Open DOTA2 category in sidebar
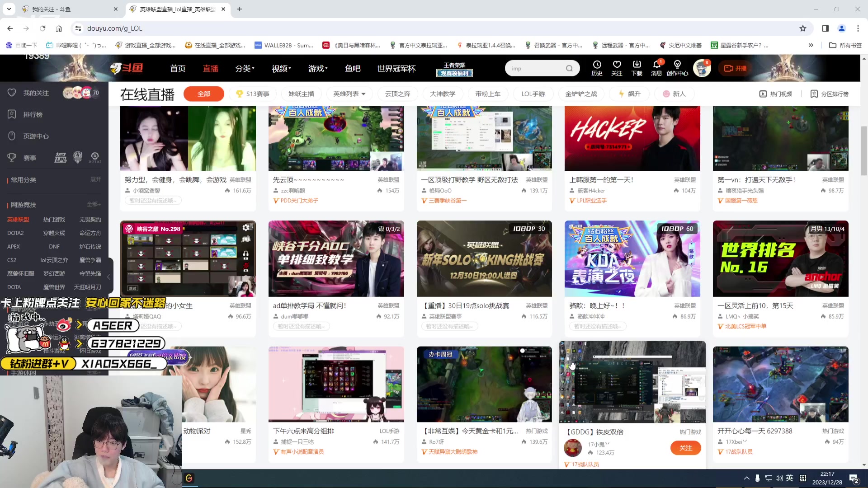Screen dimensions: 868x488 coord(15,233)
